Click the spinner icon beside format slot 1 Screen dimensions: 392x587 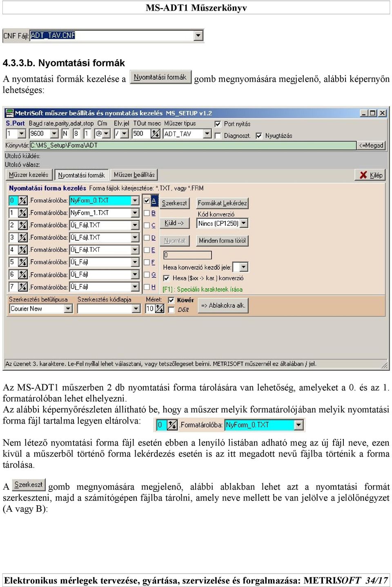23,213
